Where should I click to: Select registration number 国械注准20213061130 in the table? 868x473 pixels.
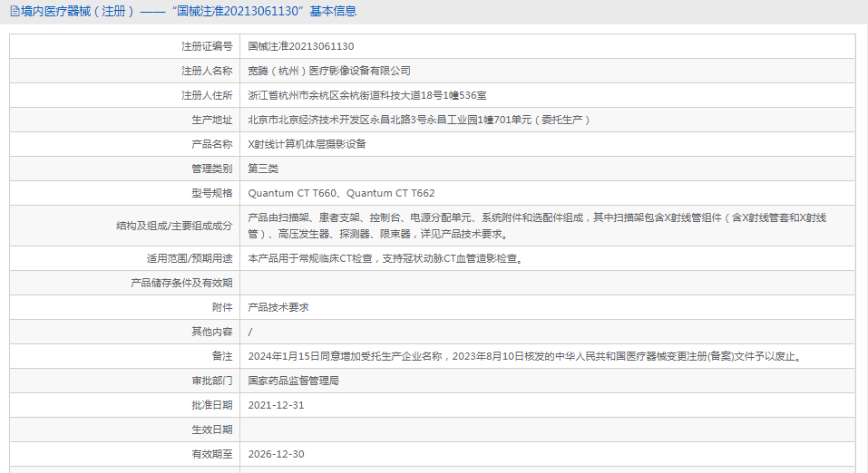click(300, 46)
